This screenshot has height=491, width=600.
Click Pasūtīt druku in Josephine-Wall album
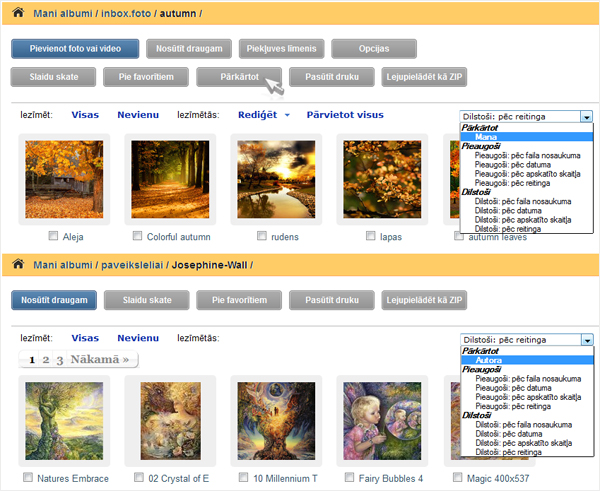(332, 300)
